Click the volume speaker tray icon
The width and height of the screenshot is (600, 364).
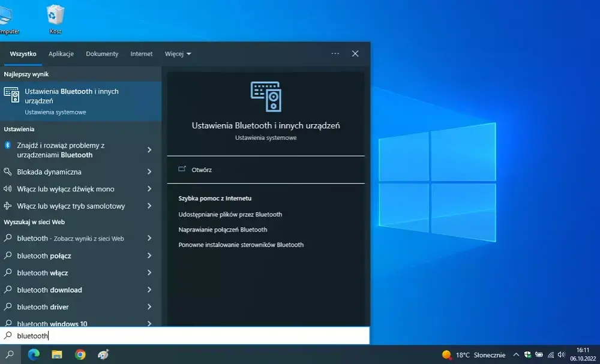pyautogui.click(x=562, y=355)
